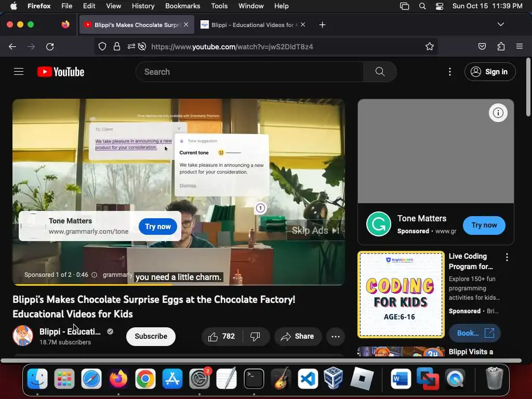Open the Apple menu

coord(13,6)
